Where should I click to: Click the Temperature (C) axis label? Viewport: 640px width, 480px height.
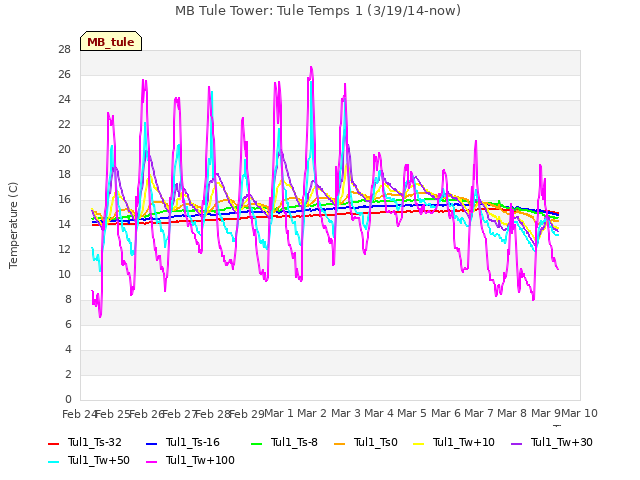[x=13, y=225]
